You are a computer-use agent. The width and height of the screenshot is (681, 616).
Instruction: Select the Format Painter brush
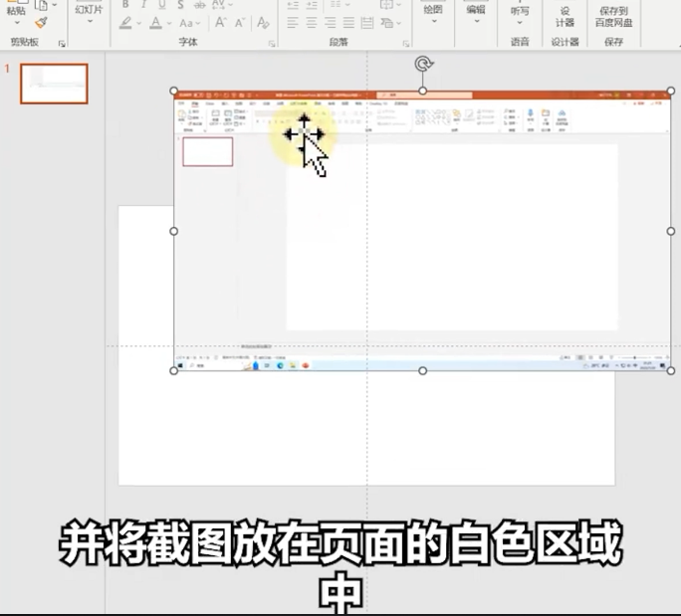(41, 23)
